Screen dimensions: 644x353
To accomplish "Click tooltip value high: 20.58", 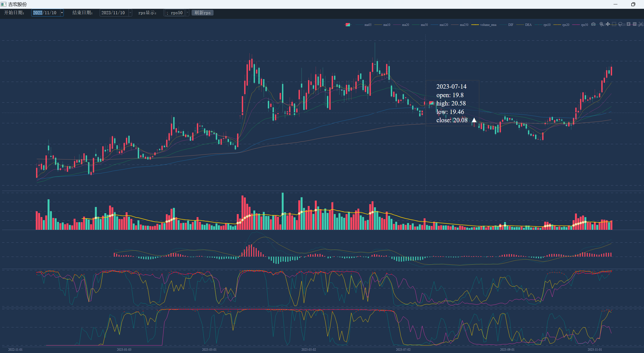I will tap(451, 103).
